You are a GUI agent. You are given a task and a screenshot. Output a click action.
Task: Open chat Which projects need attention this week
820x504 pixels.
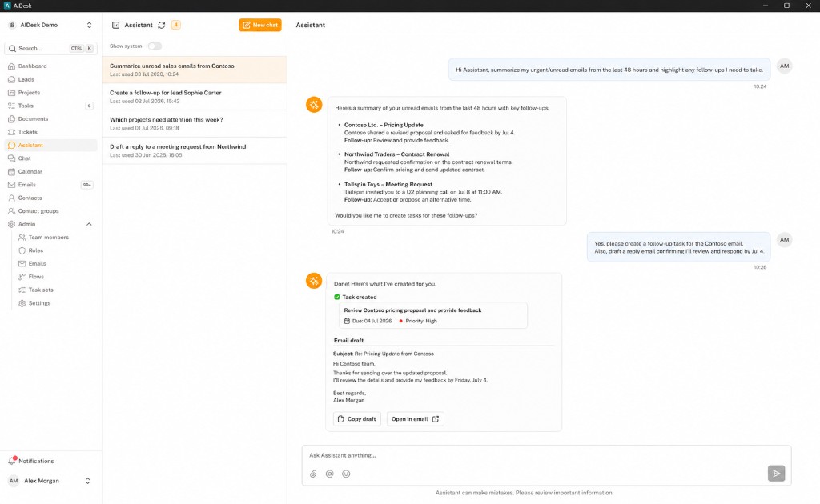point(195,124)
